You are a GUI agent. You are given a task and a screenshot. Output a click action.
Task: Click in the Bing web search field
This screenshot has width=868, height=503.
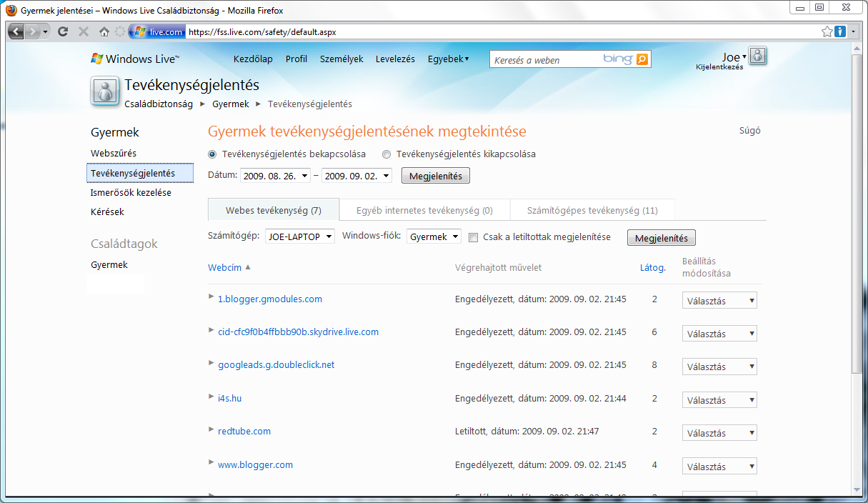tap(546, 60)
